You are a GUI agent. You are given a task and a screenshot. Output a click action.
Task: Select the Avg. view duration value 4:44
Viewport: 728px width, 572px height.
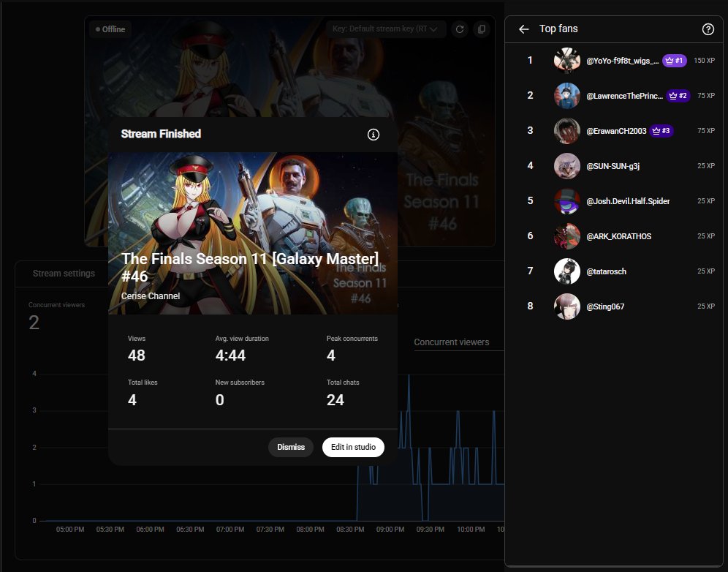point(230,355)
